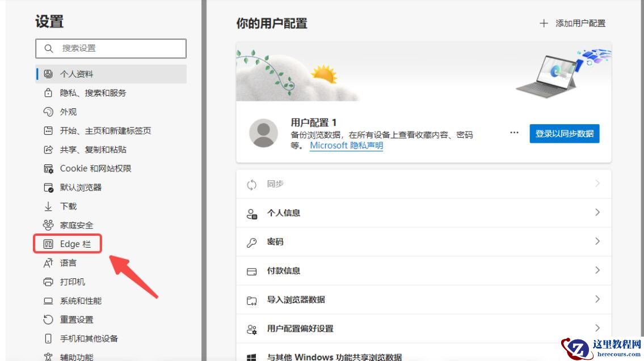The height and width of the screenshot is (361, 644).
Task: Select the 手机和其他设备 device icon
Action: tap(49, 338)
